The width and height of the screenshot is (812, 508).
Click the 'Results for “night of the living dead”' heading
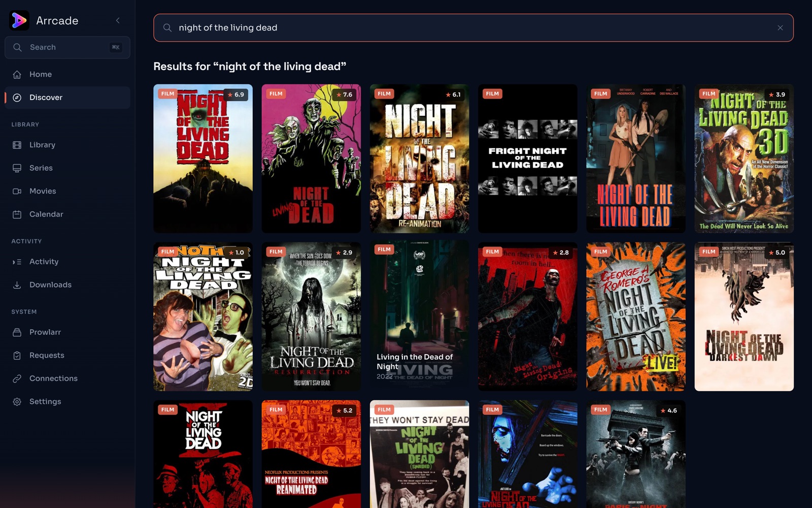click(x=250, y=67)
